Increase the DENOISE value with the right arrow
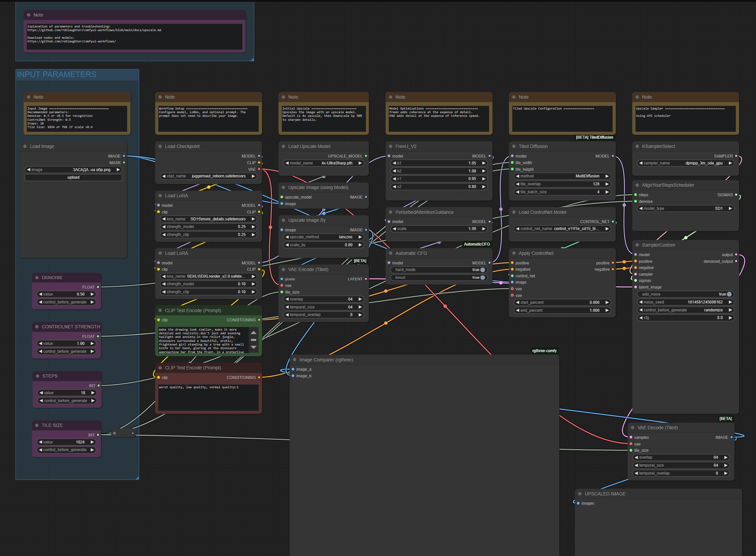Viewport: 756px width, 556px height. [92, 294]
